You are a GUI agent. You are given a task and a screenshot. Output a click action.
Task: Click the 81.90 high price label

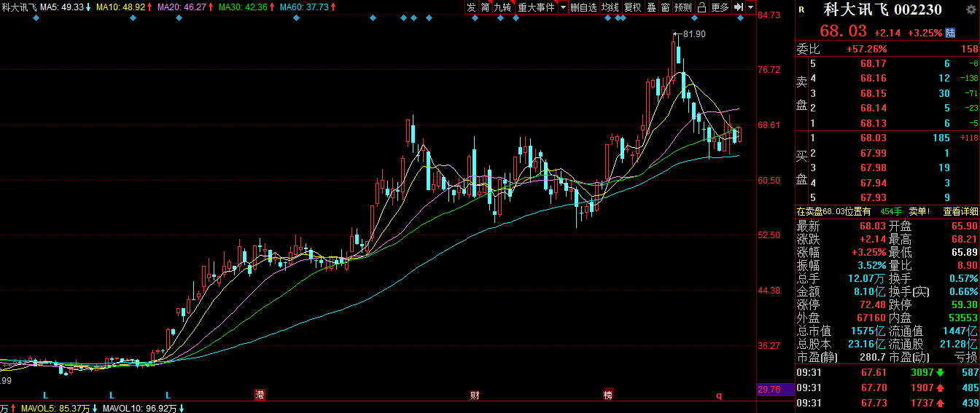coord(695,34)
